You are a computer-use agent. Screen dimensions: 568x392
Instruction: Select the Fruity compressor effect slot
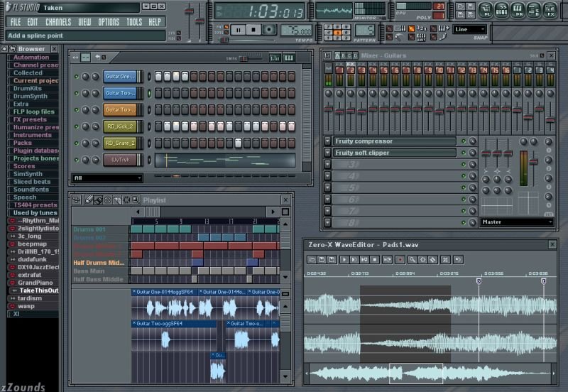[394, 141]
